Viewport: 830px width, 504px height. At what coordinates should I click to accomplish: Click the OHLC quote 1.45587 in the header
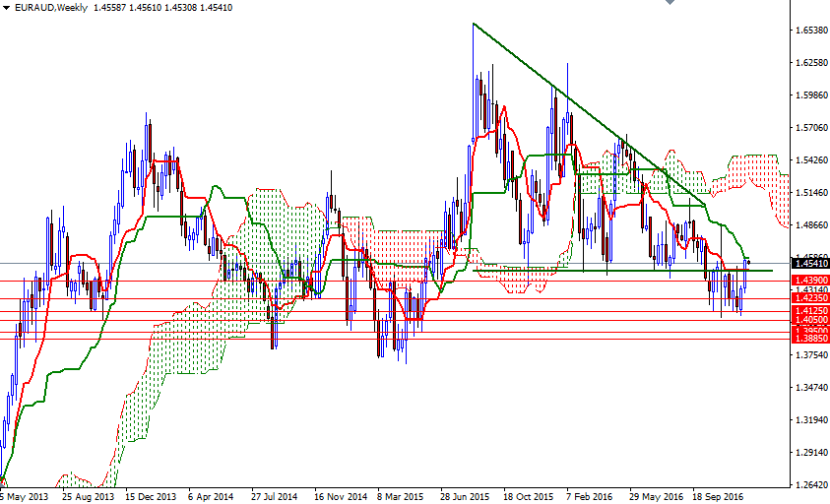tap(109, 8)
